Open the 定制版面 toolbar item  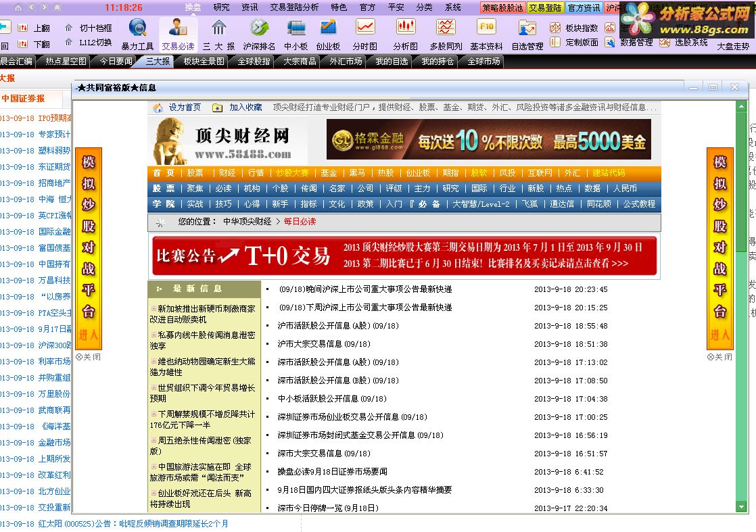click(573, 43)
